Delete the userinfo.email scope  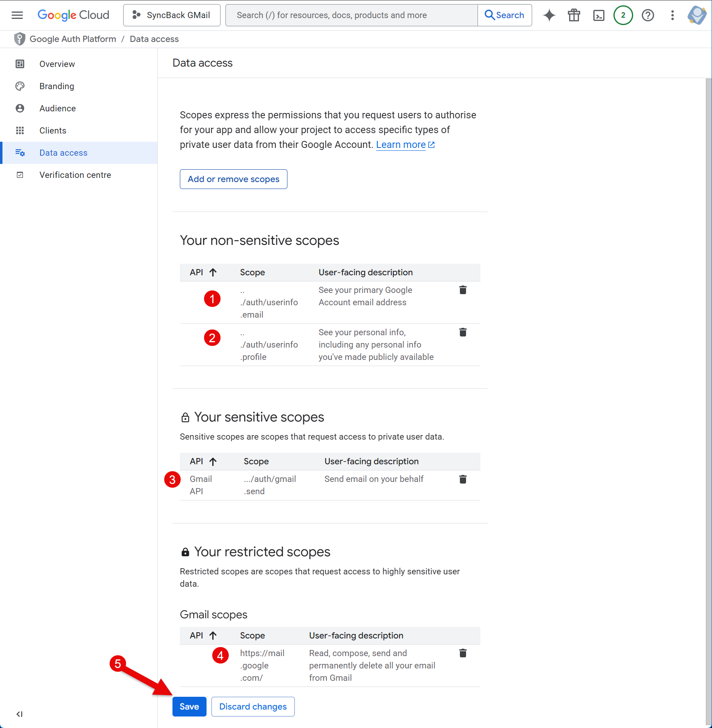point(463,290)
